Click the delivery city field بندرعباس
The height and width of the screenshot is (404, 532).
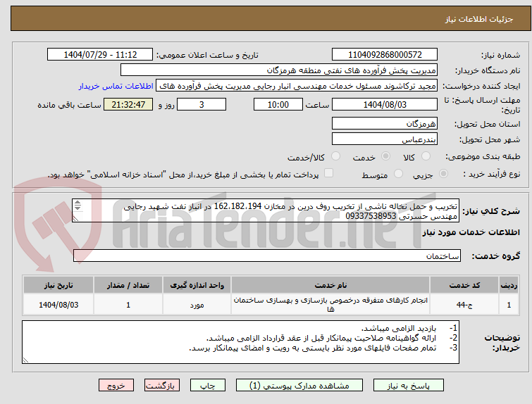click(385, 139)
